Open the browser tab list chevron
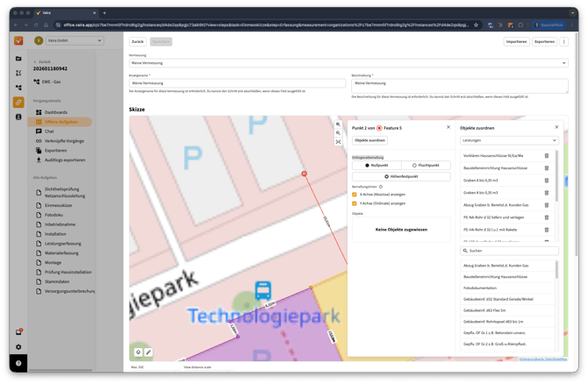Viewport: 588px width, 384px height. [572, 13]
